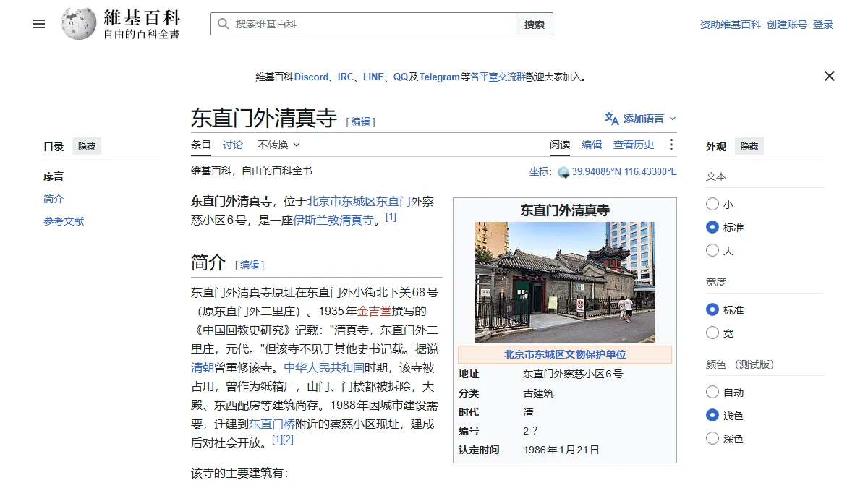
Task: Open the 中华人民共和国 link
Action: [x=324, y=368]
